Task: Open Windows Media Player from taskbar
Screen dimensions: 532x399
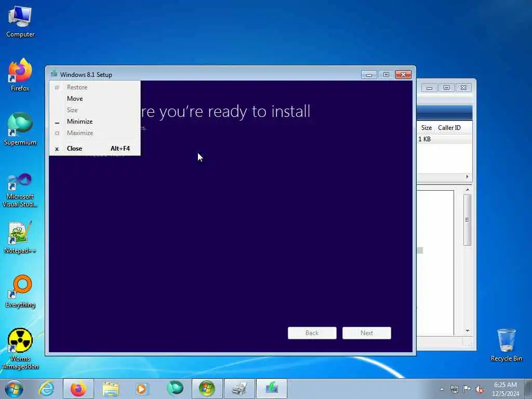Action: (141, 389)
